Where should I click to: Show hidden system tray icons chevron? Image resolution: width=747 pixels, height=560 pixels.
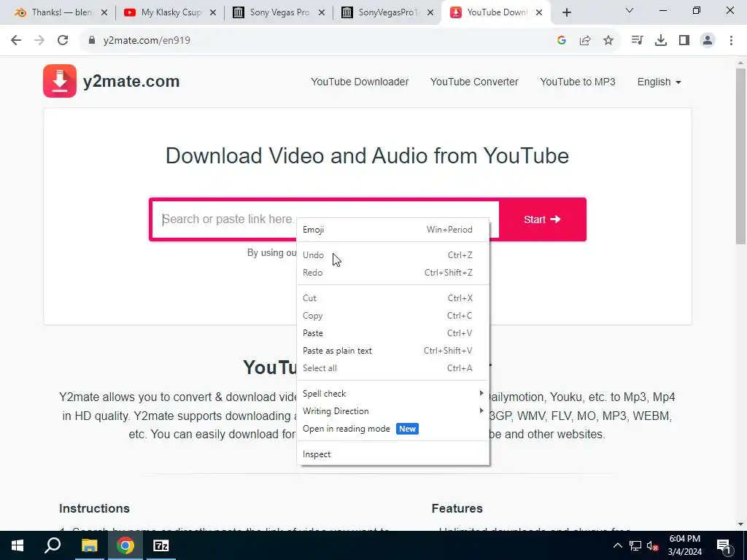(617, 545)
